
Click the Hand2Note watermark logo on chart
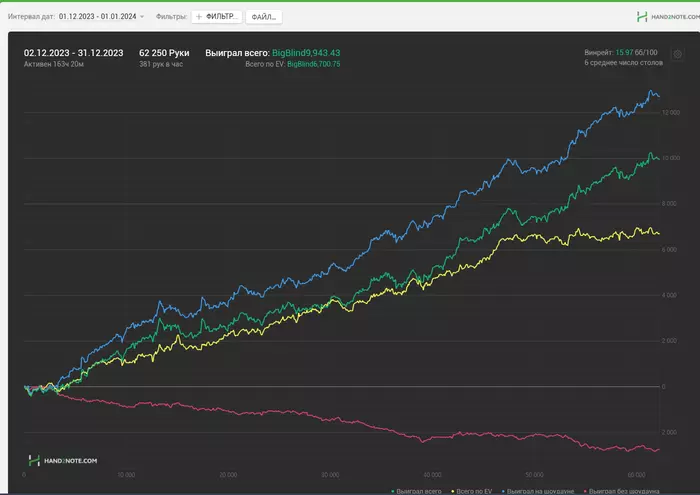62,460
